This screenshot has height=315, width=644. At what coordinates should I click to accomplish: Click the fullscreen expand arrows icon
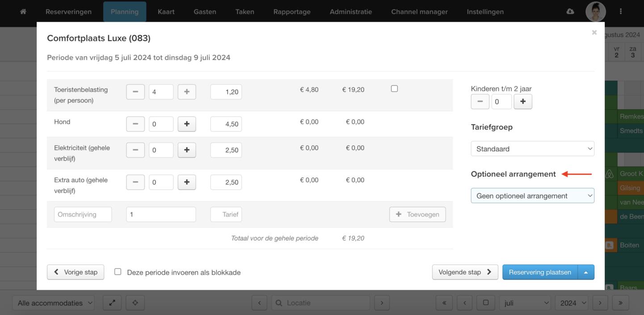(112, 303)
